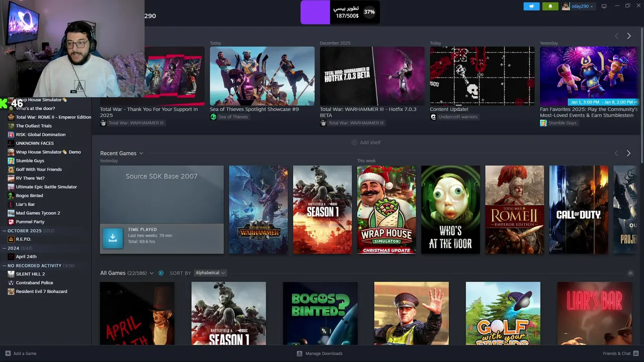This screenshot has height=362, width=644.
Task: Open the Bogos Binted? cover in All Games
Action: [320, 313]
